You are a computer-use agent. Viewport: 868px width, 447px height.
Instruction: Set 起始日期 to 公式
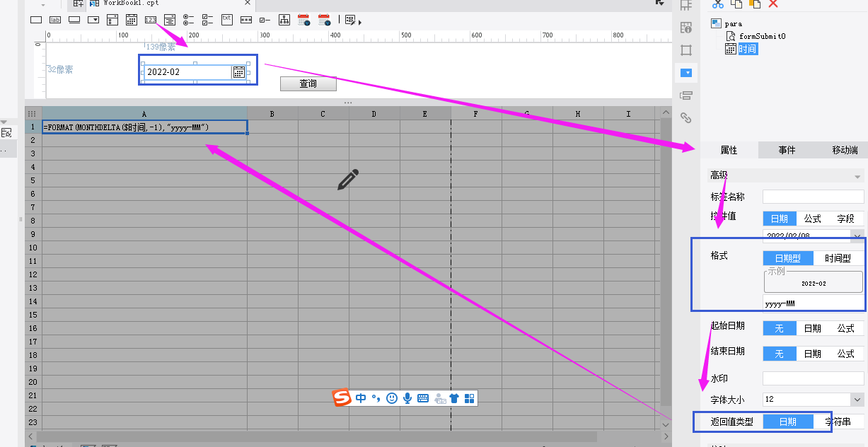[846, 328]
